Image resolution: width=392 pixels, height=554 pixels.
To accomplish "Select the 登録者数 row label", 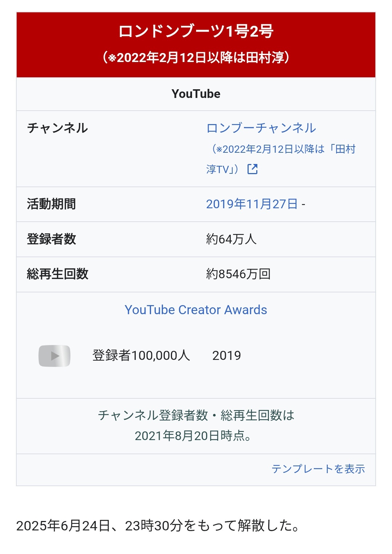I will (x=52, y=239).
